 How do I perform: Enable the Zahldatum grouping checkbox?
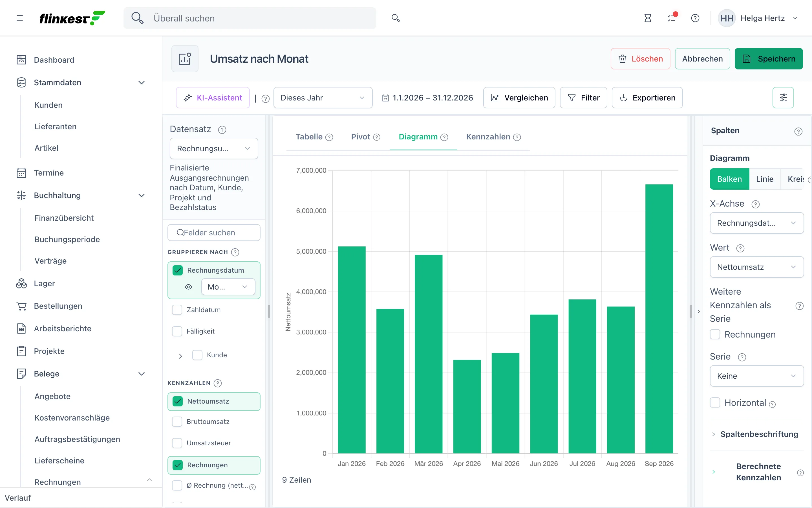point(177,310)
